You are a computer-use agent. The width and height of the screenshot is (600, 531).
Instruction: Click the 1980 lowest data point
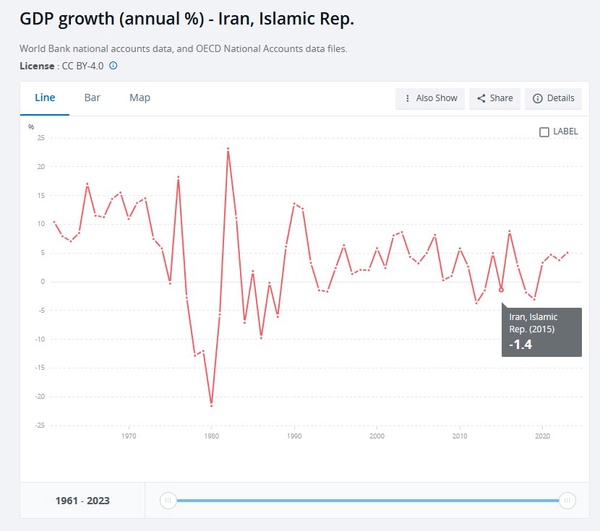(x=212, y=406)
